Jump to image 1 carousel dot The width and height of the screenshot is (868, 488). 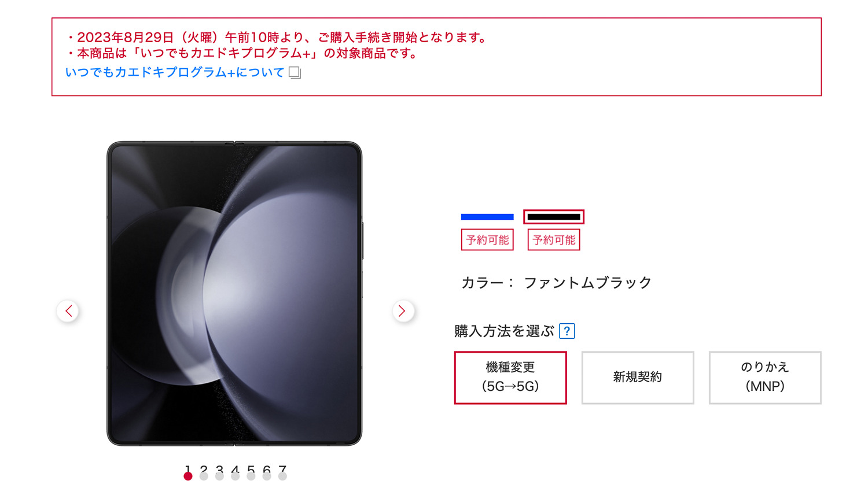click(x=188, y=476)
